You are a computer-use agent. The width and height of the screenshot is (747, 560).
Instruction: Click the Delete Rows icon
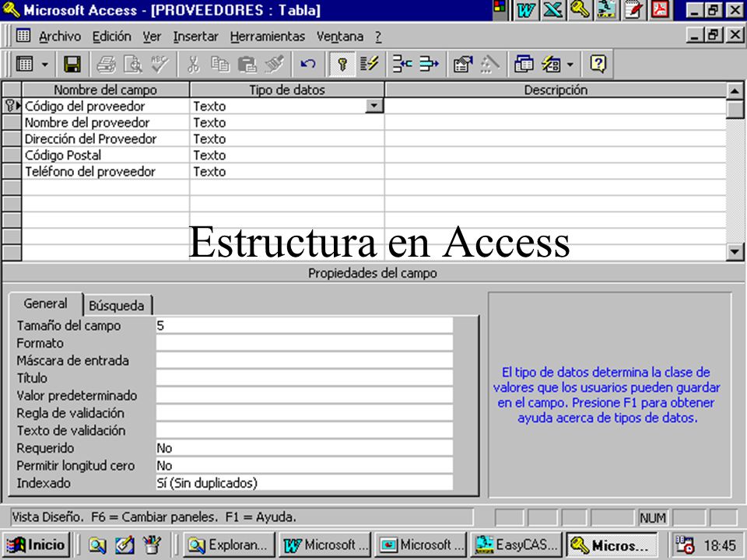430,65
